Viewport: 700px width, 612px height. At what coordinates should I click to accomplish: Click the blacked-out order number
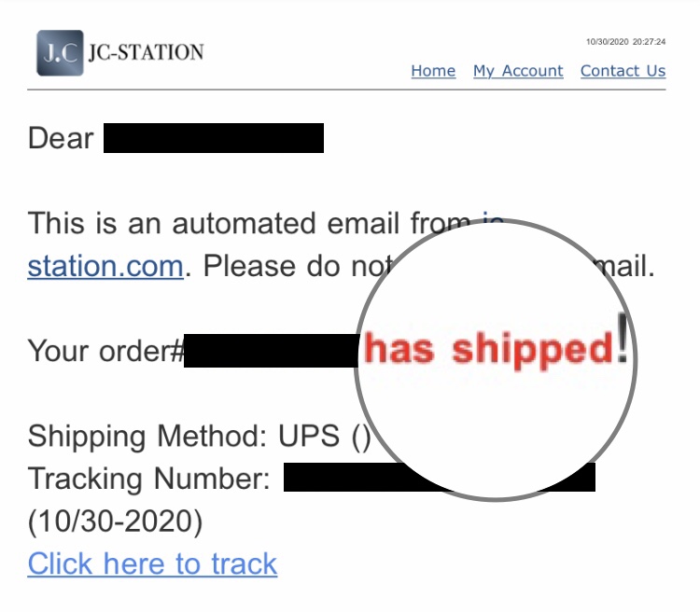[272, 351]
